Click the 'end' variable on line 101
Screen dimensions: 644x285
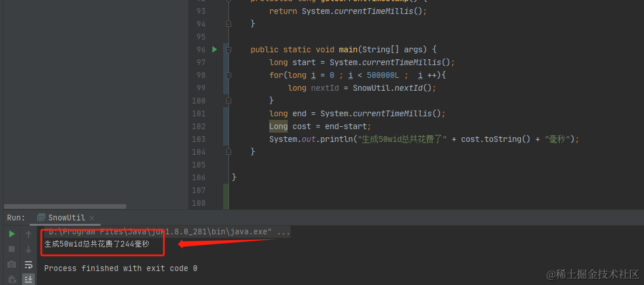coord(299,113)
